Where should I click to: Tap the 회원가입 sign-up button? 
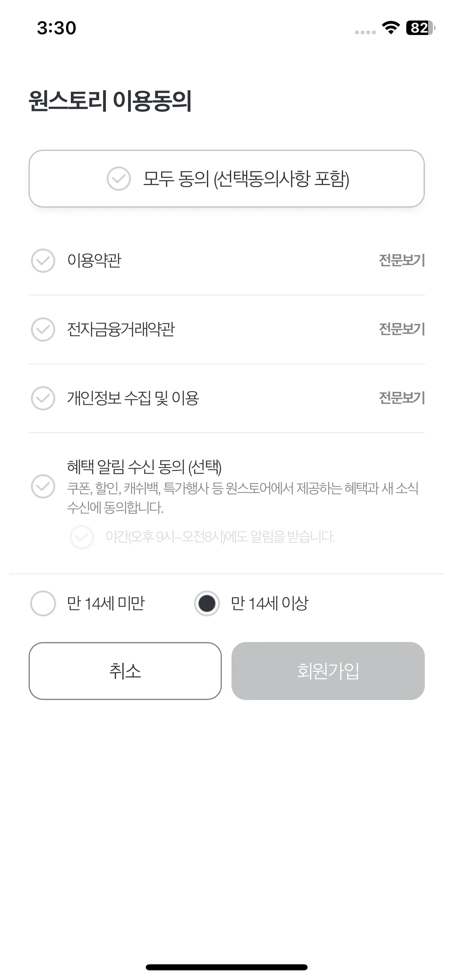[x=328, y=671]
